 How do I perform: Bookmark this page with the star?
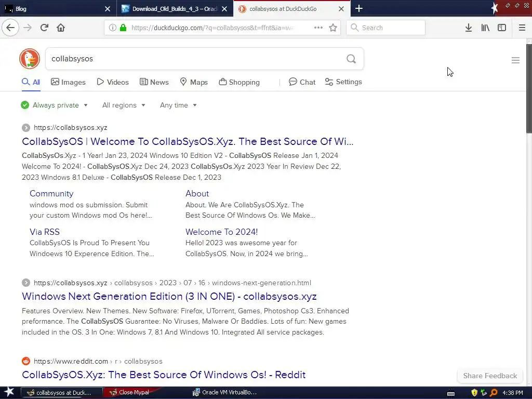(333, 28)
